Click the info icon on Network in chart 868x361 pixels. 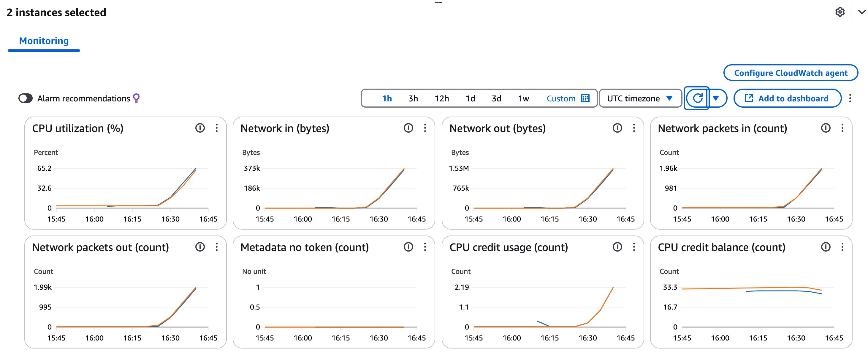pos(408,128)
